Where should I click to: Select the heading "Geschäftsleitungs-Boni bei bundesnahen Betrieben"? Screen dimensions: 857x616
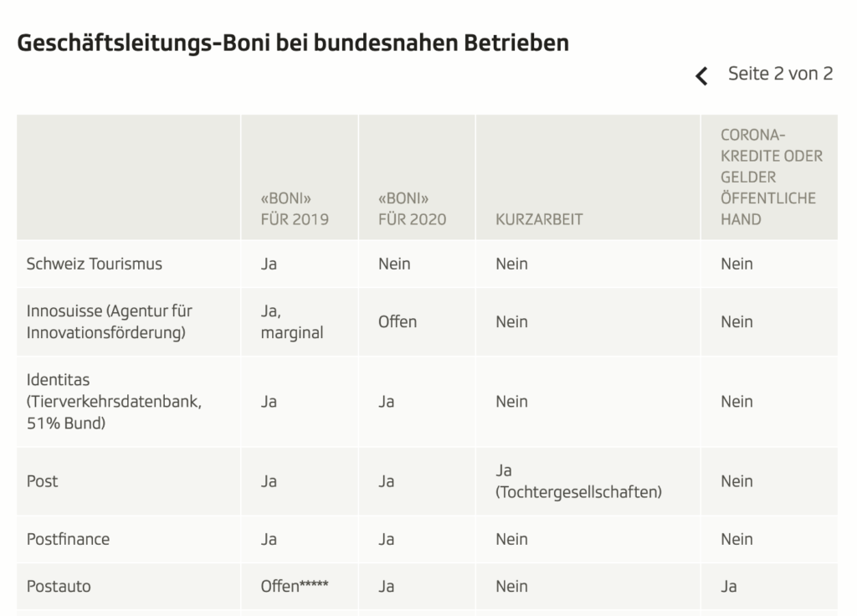point(293,43)
